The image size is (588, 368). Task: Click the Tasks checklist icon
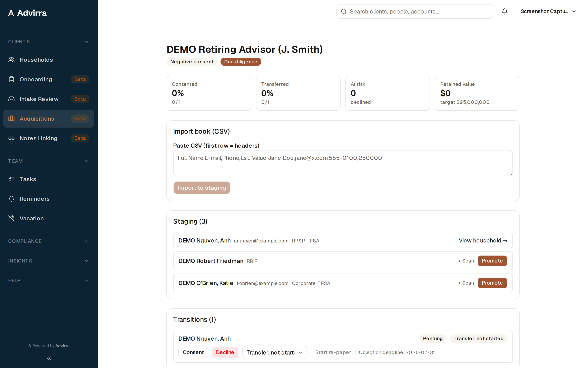pos(11,179)
